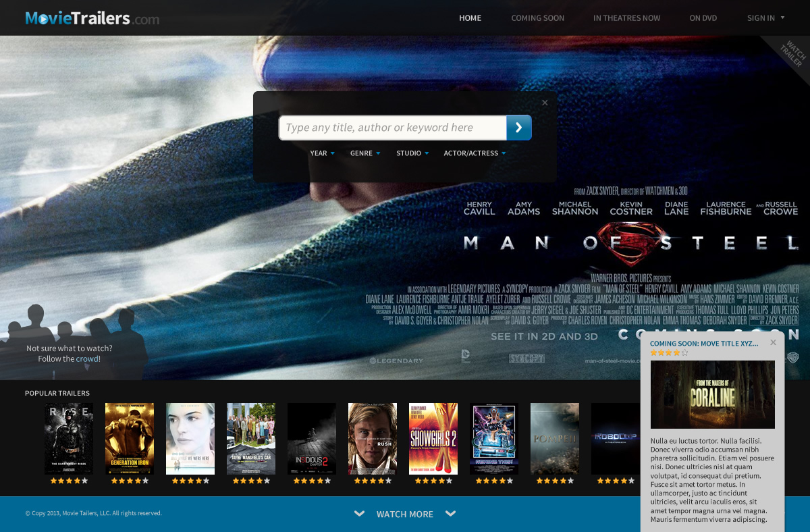
Task: Click the MovieTrailers.com logo
Action: pos(92,18)
